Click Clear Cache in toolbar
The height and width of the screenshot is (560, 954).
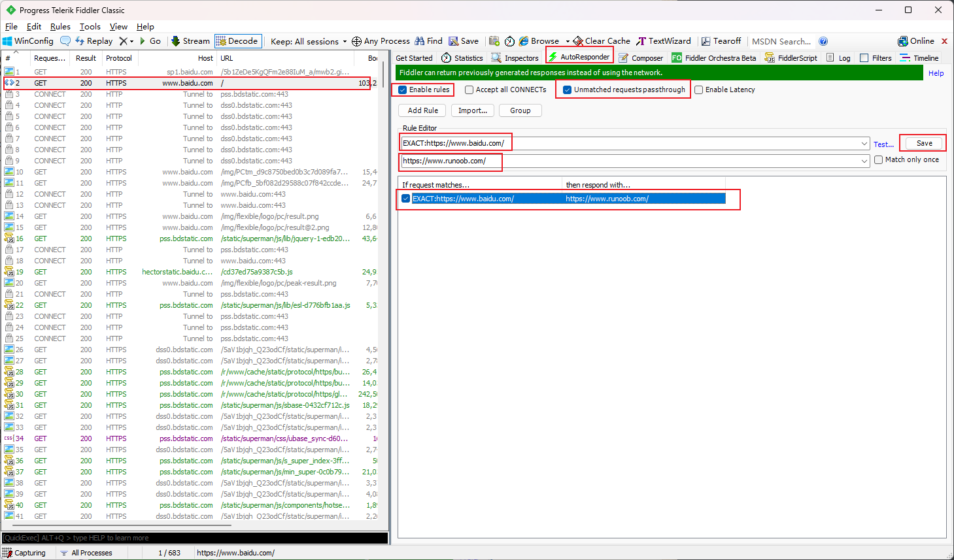pos(602,41)
